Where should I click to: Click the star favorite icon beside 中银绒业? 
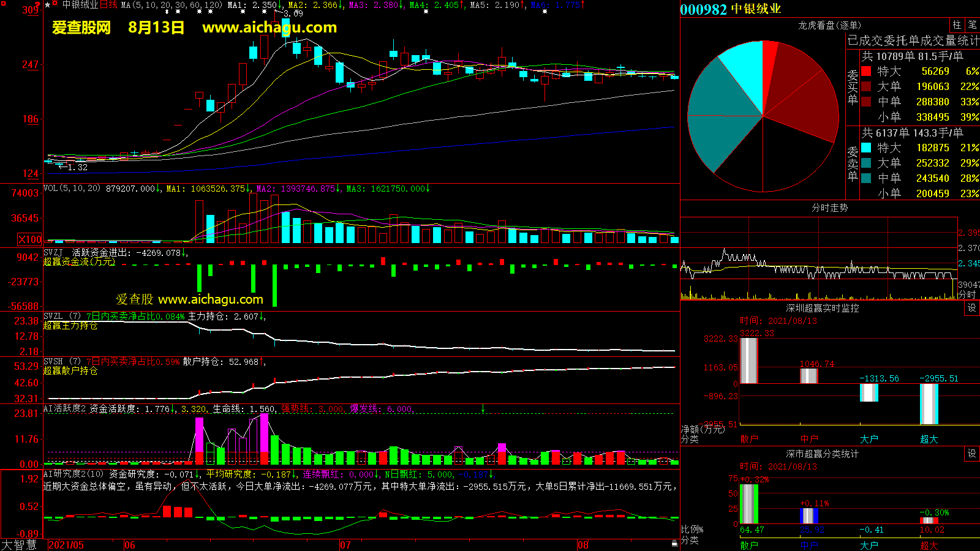(48, 5)
